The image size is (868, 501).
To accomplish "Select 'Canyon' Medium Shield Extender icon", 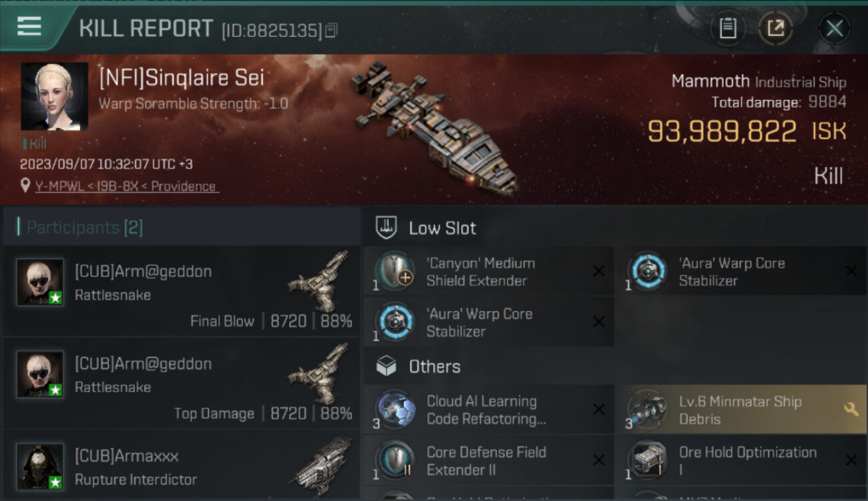I will 395,272.
